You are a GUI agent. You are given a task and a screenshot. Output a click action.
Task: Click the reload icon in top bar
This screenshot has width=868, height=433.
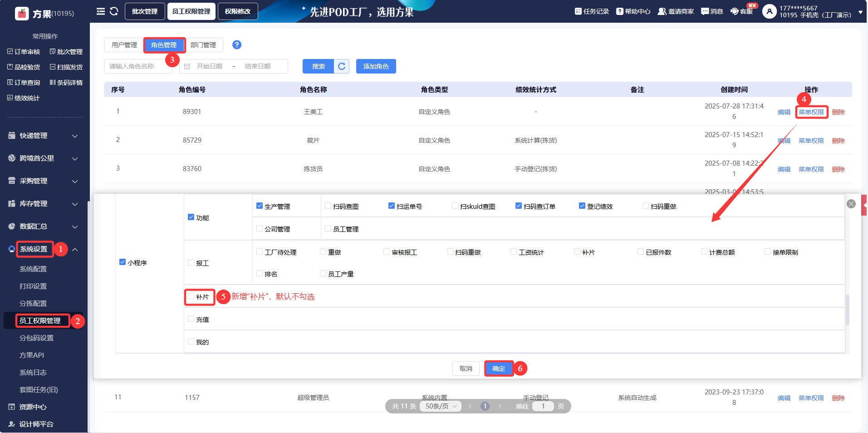[114, 11]
